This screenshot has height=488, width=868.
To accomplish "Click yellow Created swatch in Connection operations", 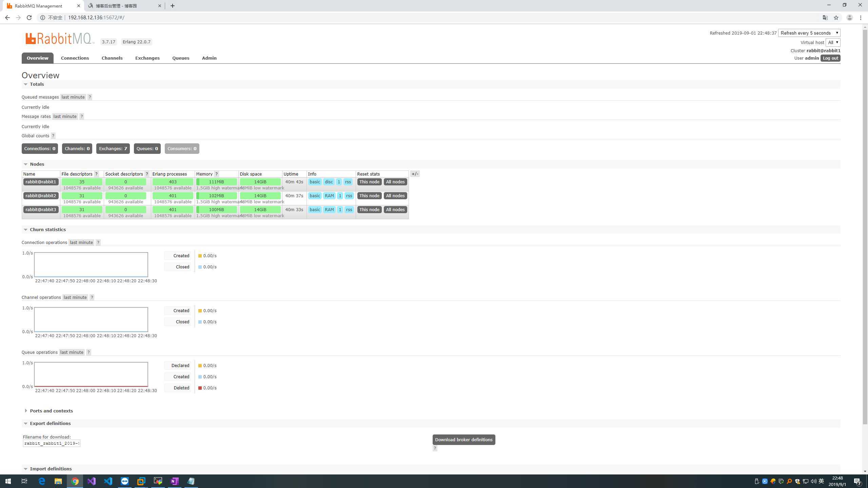I will (x=200, y=256).
